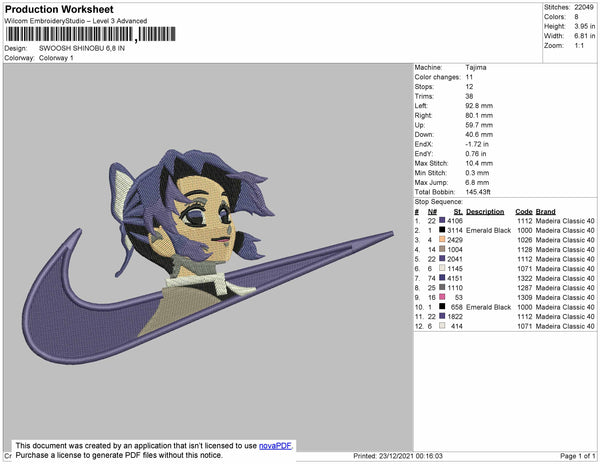
Task: Click code '1287' in stop 8 row
Action: point(525,288)
